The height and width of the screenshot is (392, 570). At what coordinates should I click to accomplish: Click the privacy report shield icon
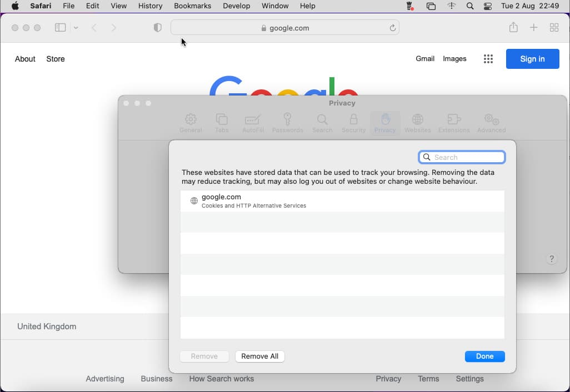[x=157, y=28]
